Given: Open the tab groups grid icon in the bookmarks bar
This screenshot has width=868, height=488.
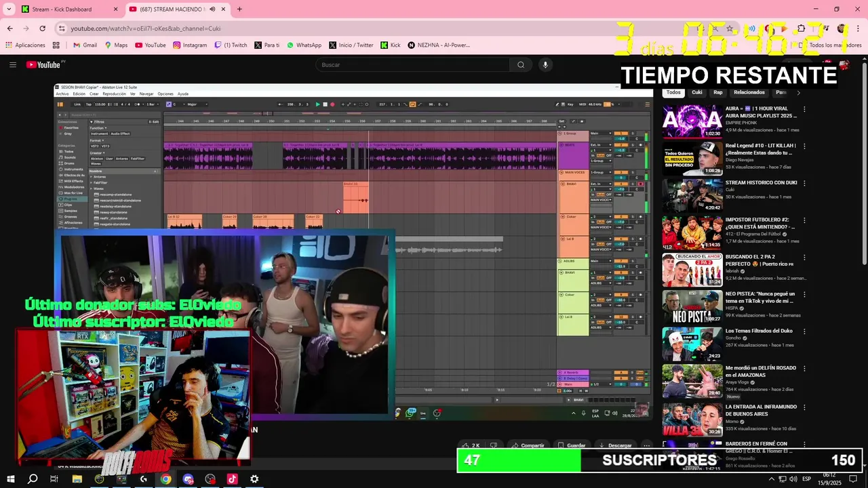Looking at the screenshot, I should pos(56,45).
